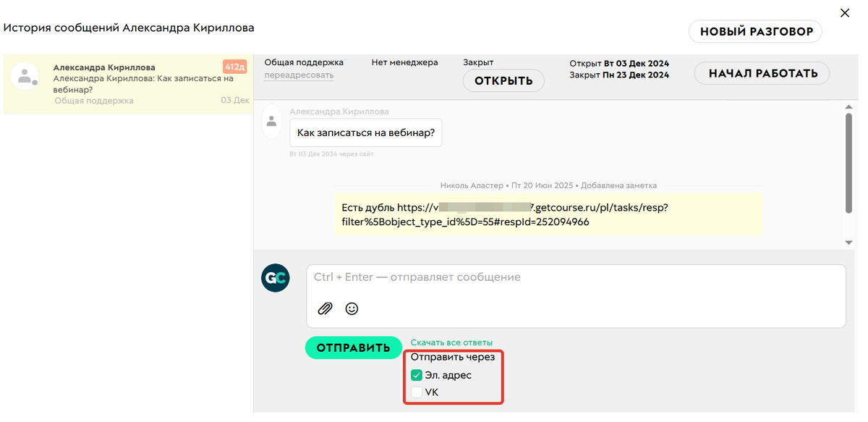Click the paperclip attach file icon

325,309
